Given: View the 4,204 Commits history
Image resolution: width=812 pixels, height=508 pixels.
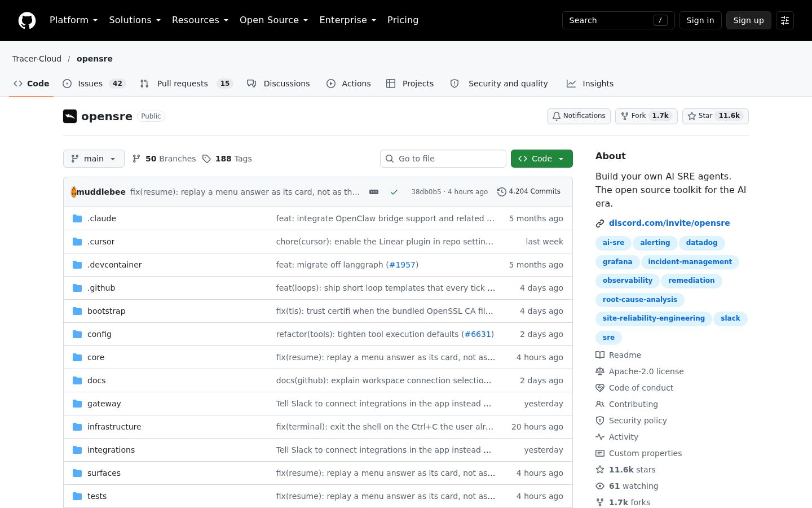Looking at the screenshot, I should pyautogui.click(x=529, y=192).
